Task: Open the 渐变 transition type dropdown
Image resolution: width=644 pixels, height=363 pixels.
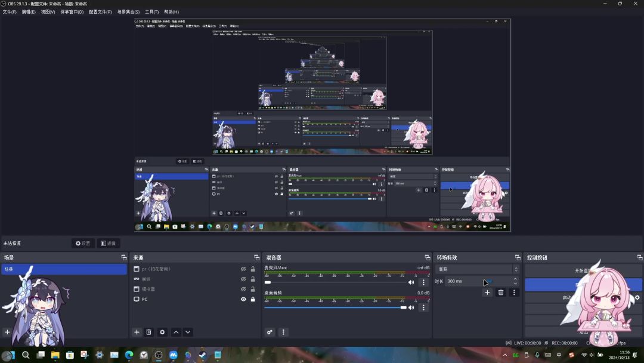Action: click(x=477, y=269)
